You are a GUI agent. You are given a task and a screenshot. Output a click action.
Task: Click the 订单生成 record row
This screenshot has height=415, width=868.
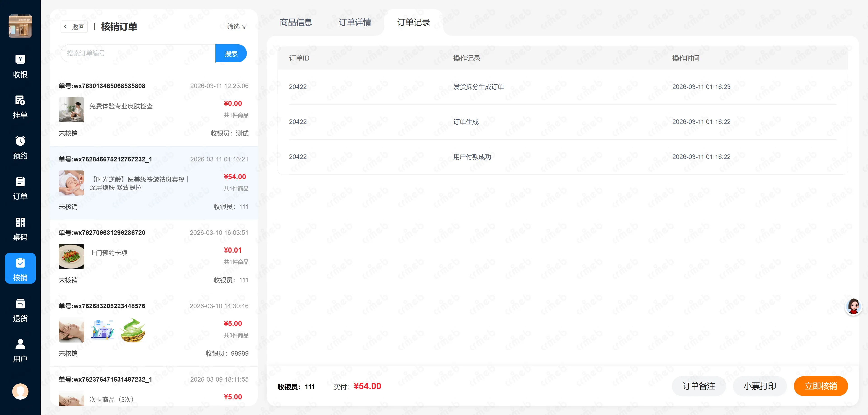(x=562, y=122)
